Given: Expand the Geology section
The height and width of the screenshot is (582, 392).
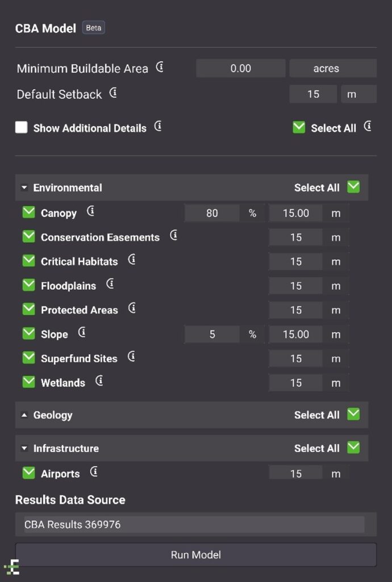Looking at the screenshot, I should point(24,415).
